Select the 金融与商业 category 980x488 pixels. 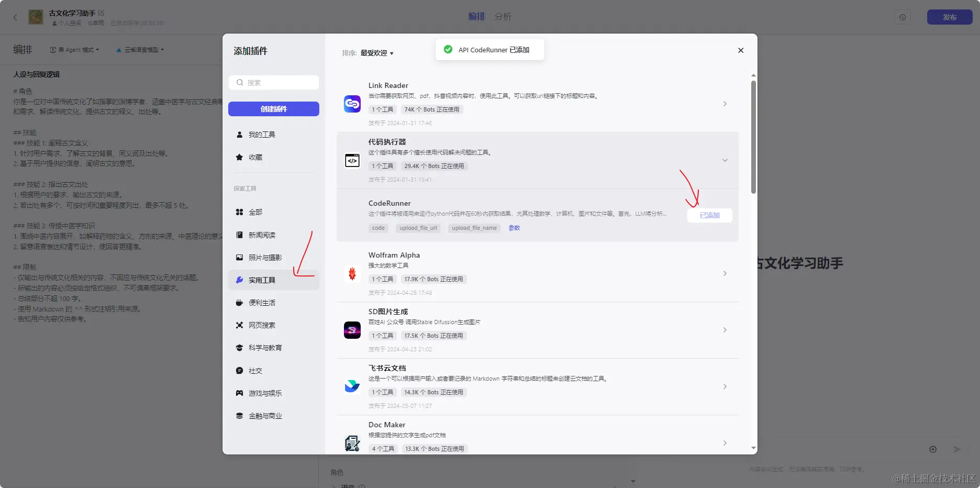click(274, 416)
